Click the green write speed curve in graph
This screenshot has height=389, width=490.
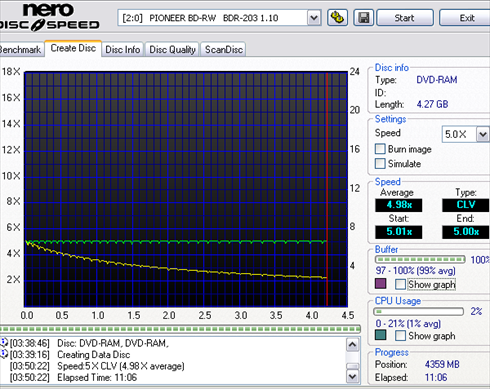tap(177, 241)
